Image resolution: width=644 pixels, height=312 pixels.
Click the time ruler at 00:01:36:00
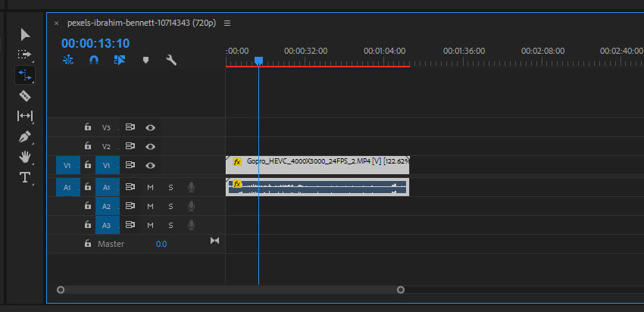click(x=464, y=51)
